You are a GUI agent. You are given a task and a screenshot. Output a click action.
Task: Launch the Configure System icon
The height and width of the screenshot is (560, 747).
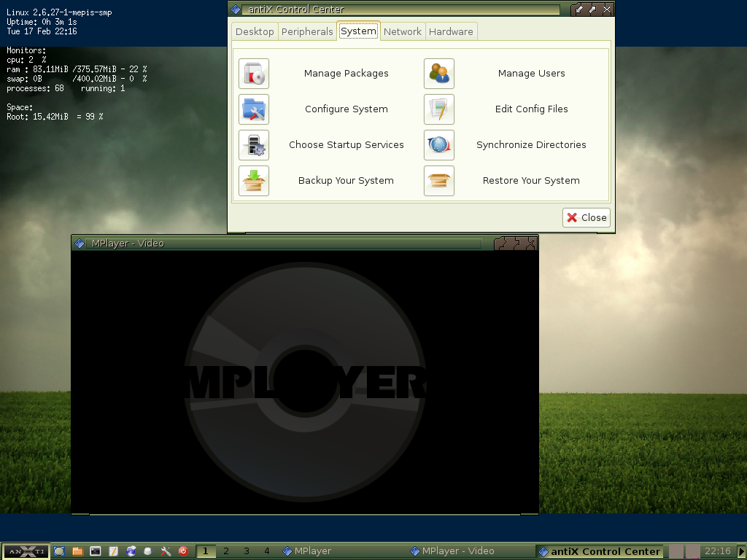pos(254,109)
